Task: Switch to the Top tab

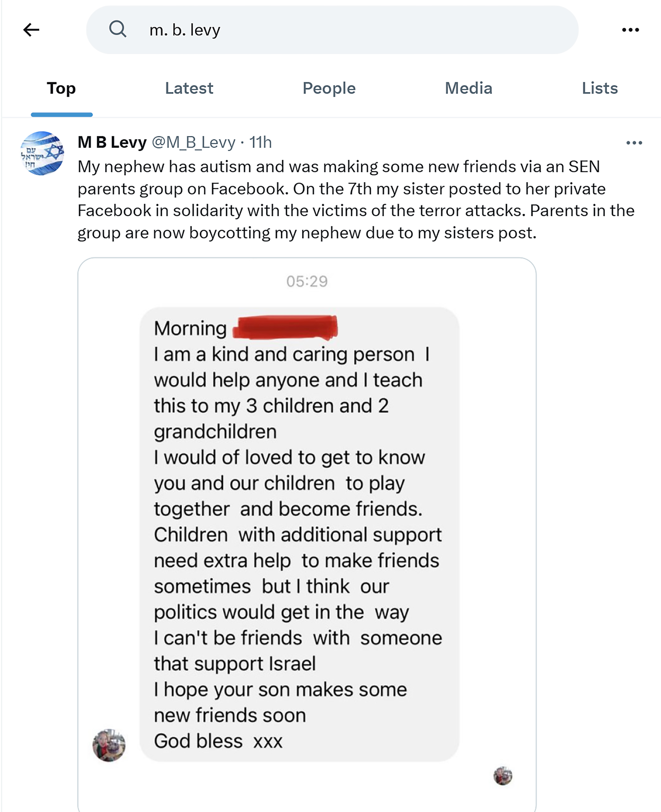Action: 61,88
